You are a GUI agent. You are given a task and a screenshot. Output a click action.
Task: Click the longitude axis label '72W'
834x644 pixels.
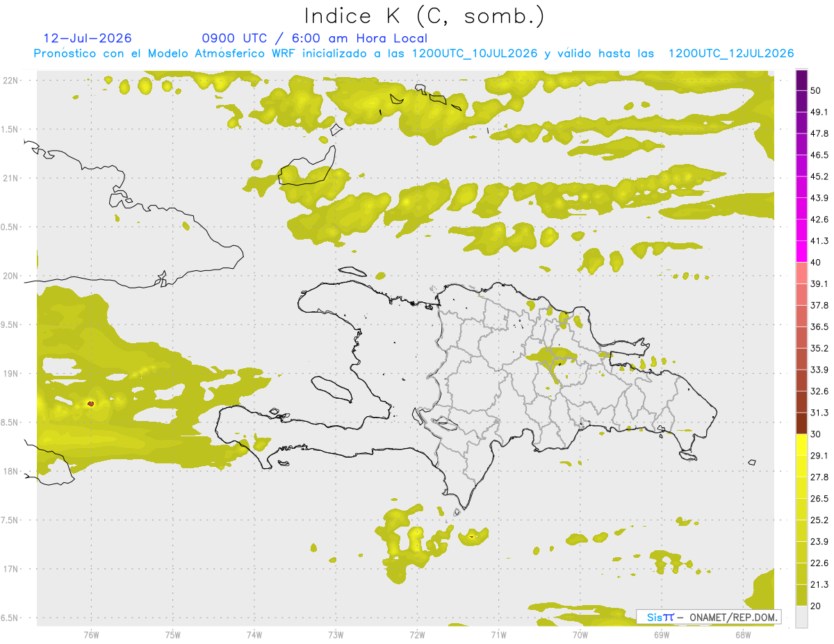pos(417,634)
